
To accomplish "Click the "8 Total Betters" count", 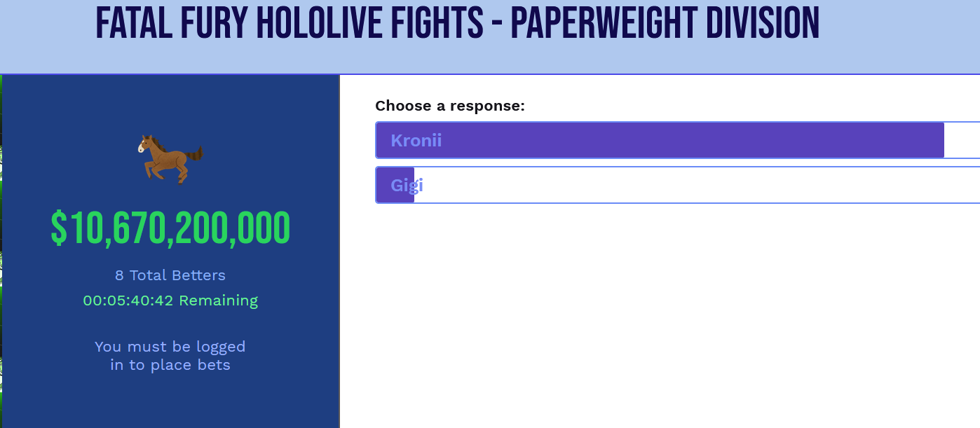I will coord(170,275).
